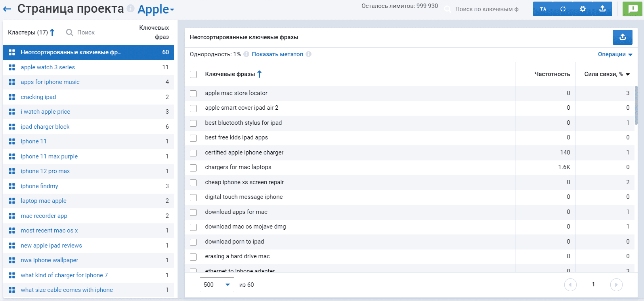Go to next page arrow
The height and width of the screenshot is (301, 644).
616,284
